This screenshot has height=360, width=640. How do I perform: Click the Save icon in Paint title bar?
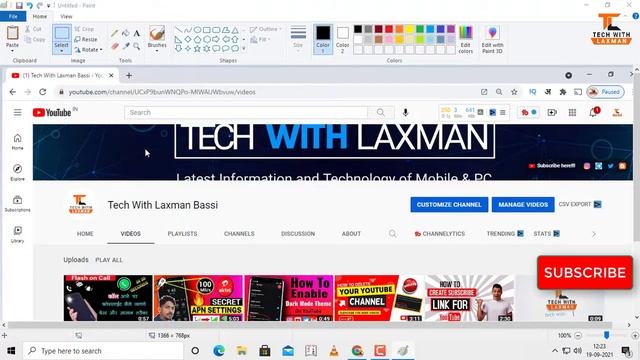(x=19, y=5)
